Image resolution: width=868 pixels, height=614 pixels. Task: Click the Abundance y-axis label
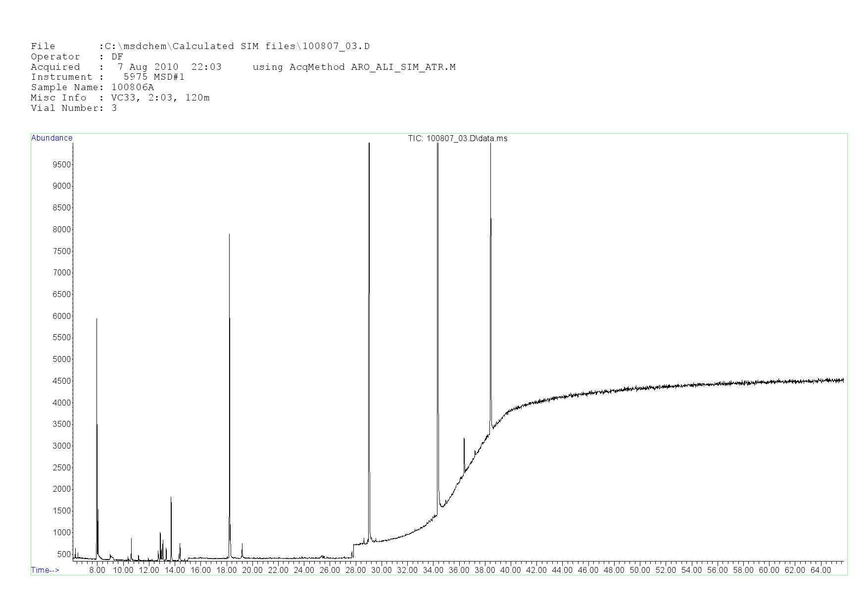(51, 138)
